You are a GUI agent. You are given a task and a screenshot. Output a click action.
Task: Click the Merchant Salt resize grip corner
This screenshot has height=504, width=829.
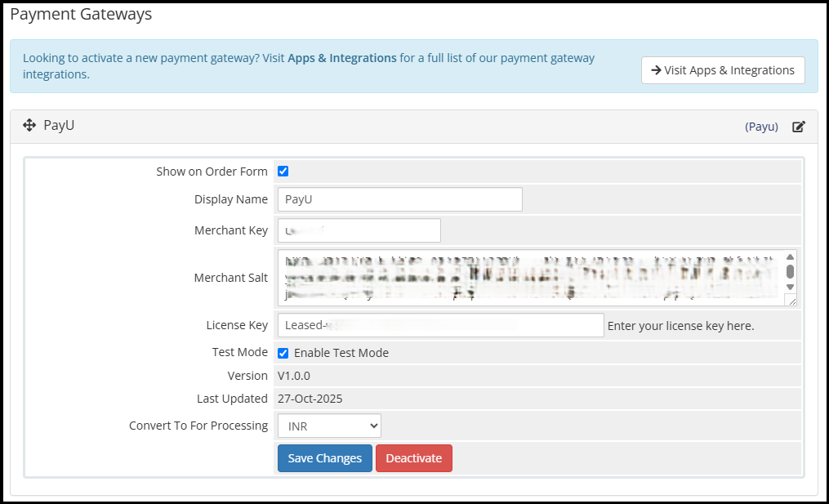[x=791, y=301]
